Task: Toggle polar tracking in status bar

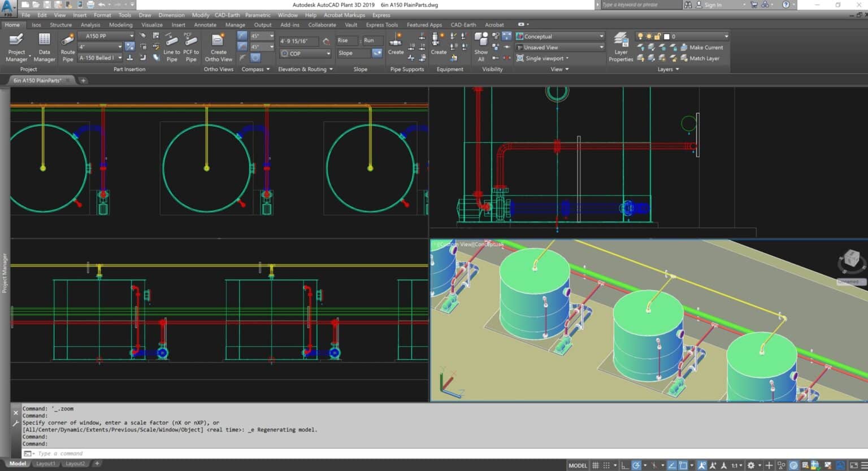Action: (x=637, y=465)
